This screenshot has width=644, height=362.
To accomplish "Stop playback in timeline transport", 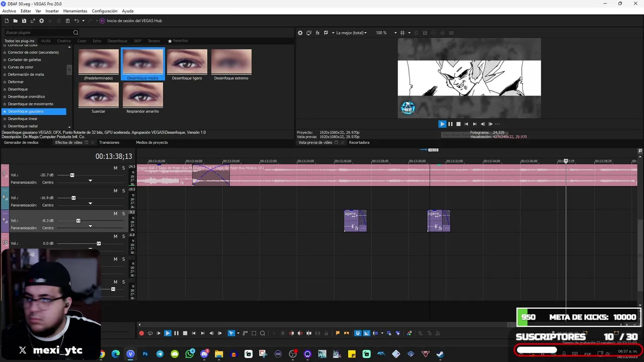I will (185, 333).
